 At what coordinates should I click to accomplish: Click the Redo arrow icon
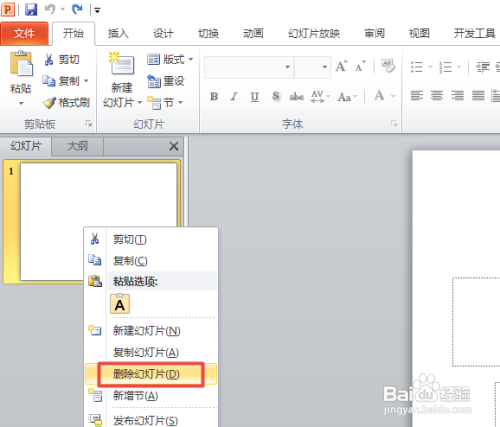tap(77, 9)
